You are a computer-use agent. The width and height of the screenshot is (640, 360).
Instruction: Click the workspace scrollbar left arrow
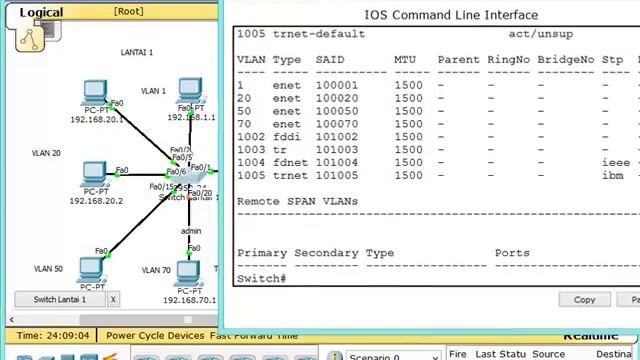[x=12, y=320]
